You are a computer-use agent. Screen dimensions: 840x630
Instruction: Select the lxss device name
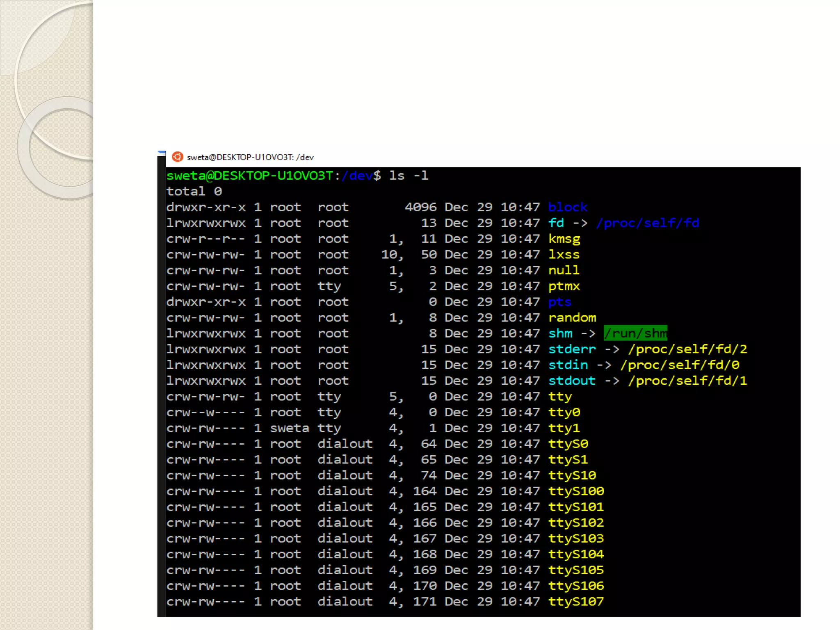pos(564,255)
